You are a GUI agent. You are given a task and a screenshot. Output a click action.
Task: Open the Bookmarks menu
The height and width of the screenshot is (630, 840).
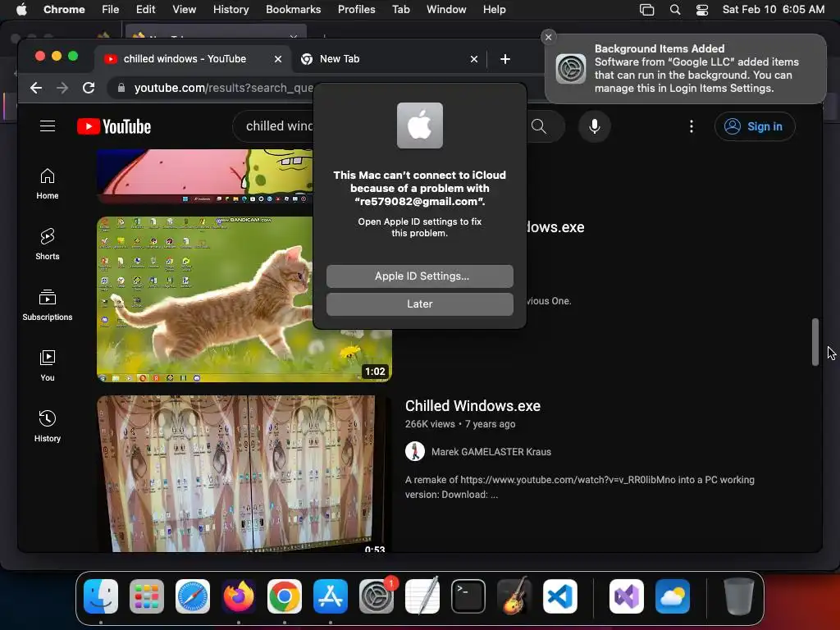click(x=293, y=9)
